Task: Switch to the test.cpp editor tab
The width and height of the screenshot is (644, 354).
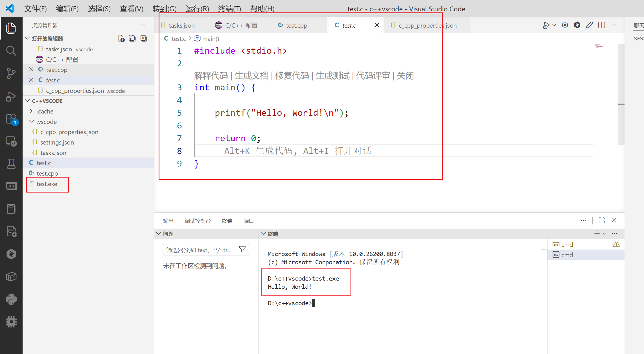Action: coord(299,25)
